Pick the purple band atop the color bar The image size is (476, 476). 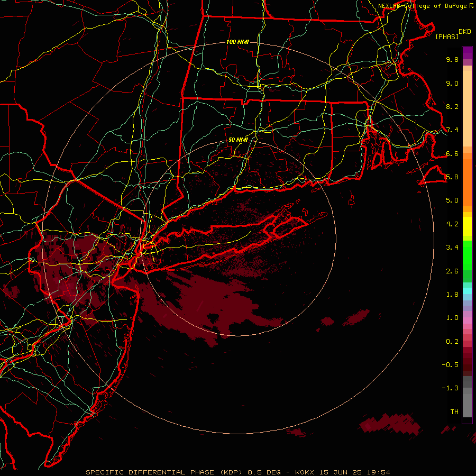point(467,53)
